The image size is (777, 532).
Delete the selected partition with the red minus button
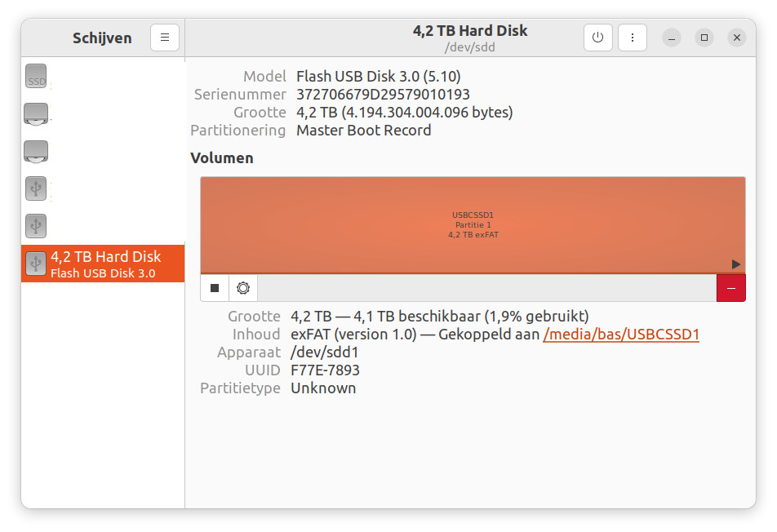pyautogui.click(x=731, y=288)
